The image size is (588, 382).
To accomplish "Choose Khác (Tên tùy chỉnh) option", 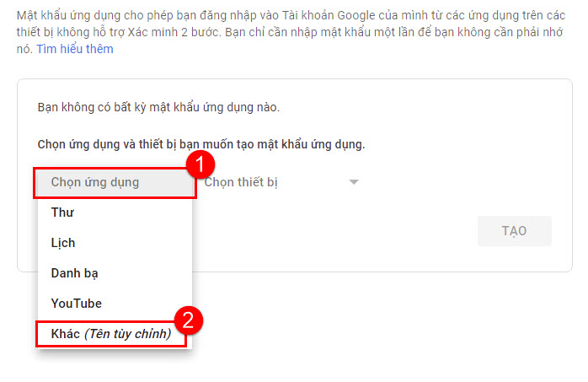I will coord(111,334).
